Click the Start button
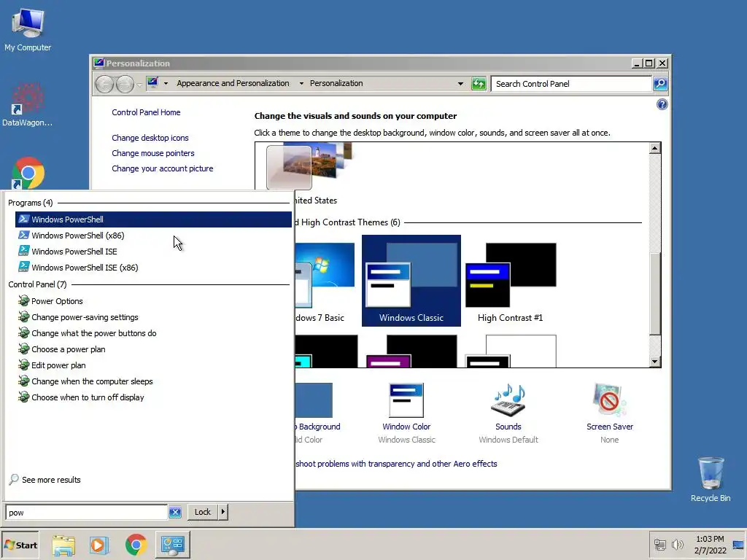 point(20,545)
